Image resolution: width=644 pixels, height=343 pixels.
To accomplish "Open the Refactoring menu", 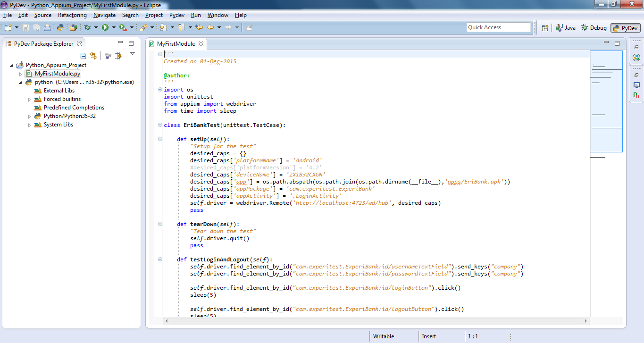I will point(72,15).
